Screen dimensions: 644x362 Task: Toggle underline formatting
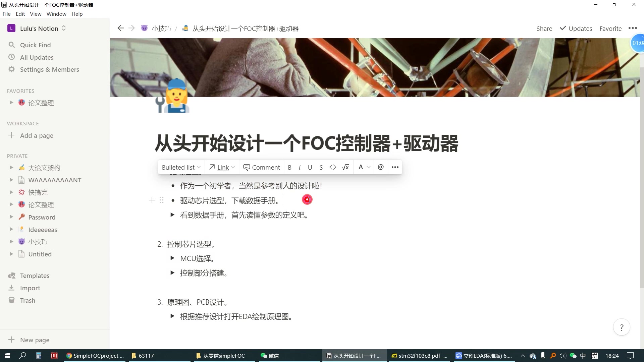click(310, 167)
